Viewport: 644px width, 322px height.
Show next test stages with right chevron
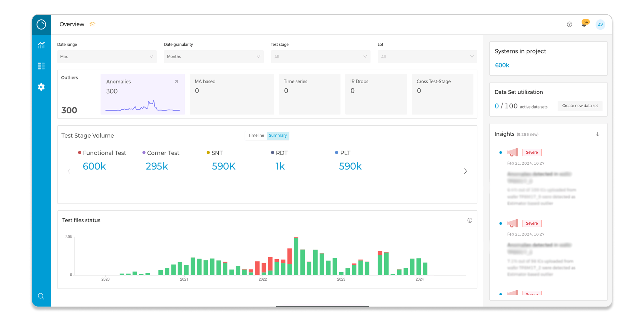[465, 171]
